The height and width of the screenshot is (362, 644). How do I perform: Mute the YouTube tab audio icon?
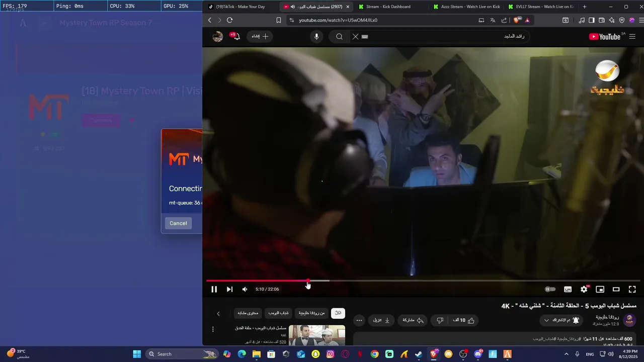click(293, 7)
